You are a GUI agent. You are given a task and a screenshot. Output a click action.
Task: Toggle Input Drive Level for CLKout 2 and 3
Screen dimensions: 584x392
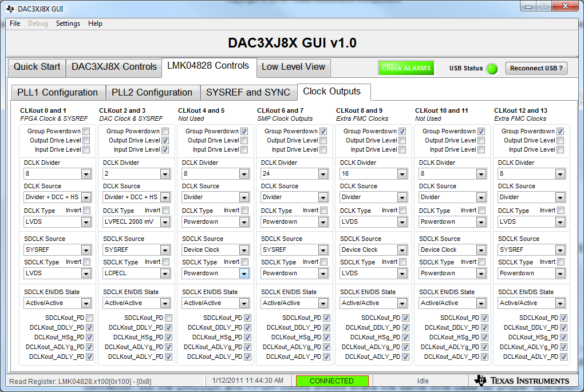click(x=165, y=150)
